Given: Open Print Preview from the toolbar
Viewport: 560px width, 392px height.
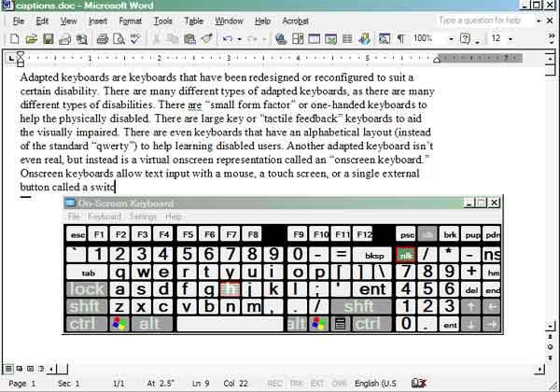Looking at the screenshot, I should pyautogui.click(x=119, y=38).
